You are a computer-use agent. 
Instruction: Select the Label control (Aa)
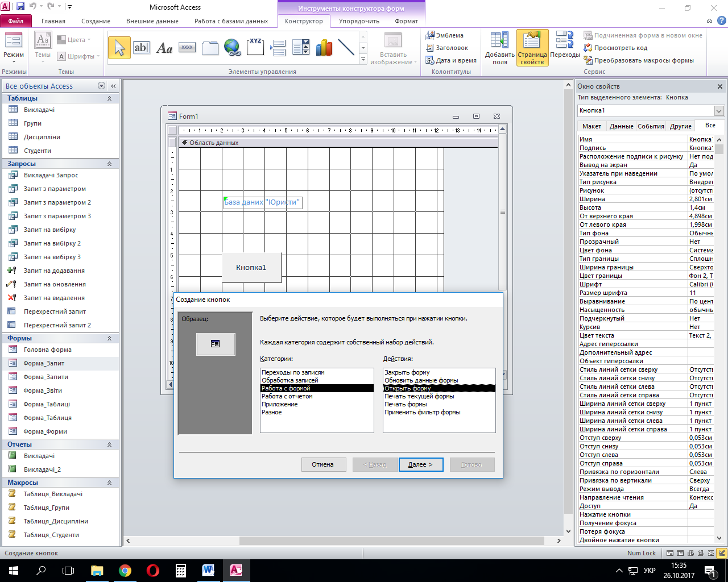[x=164, y=48]
